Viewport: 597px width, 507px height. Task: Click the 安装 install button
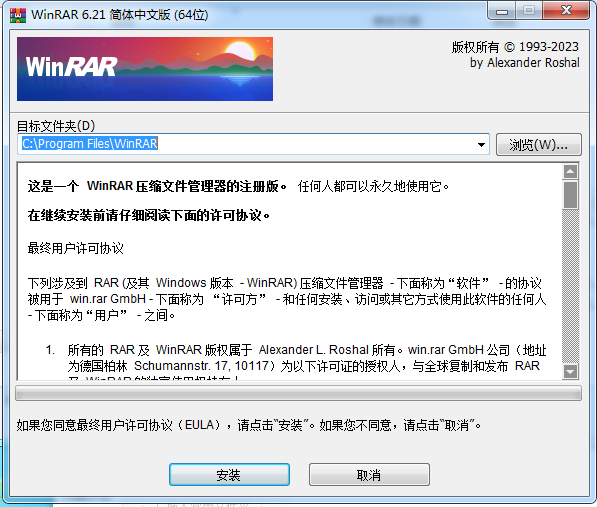(x=229, y=474)
